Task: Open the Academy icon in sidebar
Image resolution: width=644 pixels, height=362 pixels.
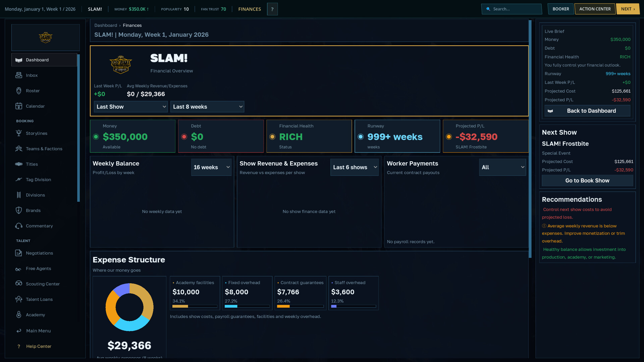Action: pyautogui.click(x=19, y=314)
